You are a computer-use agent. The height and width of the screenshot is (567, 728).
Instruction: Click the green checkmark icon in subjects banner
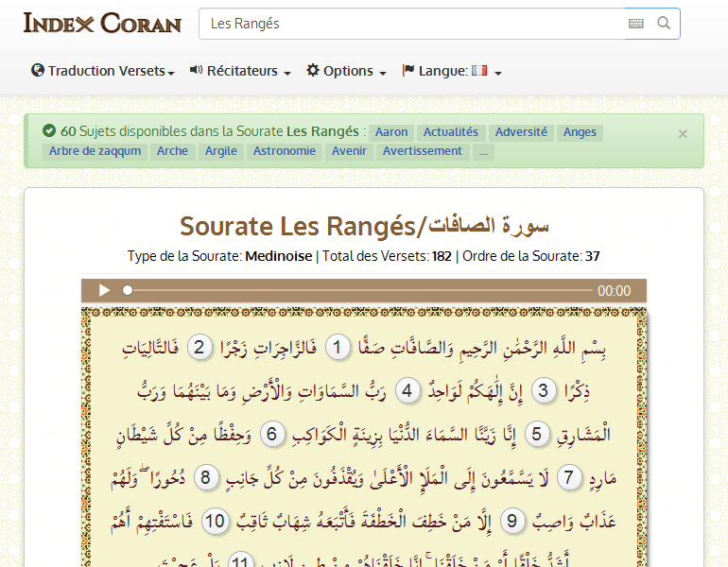tap(49, 130)
